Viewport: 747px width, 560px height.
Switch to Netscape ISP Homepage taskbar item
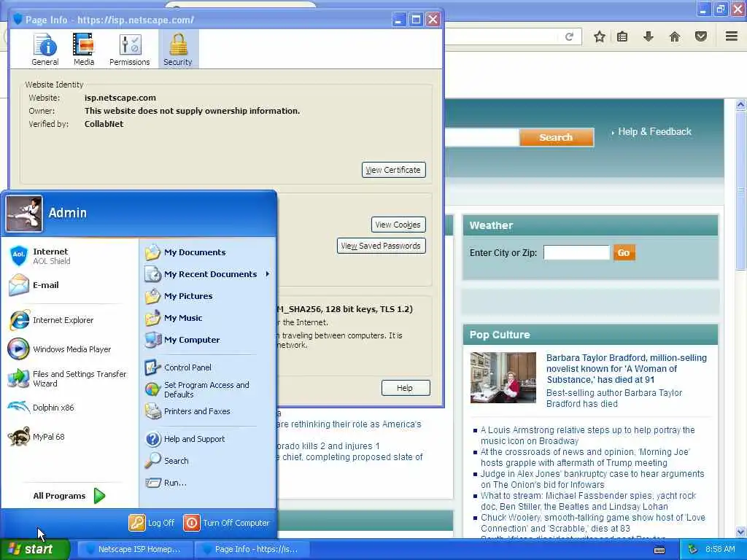134,549
